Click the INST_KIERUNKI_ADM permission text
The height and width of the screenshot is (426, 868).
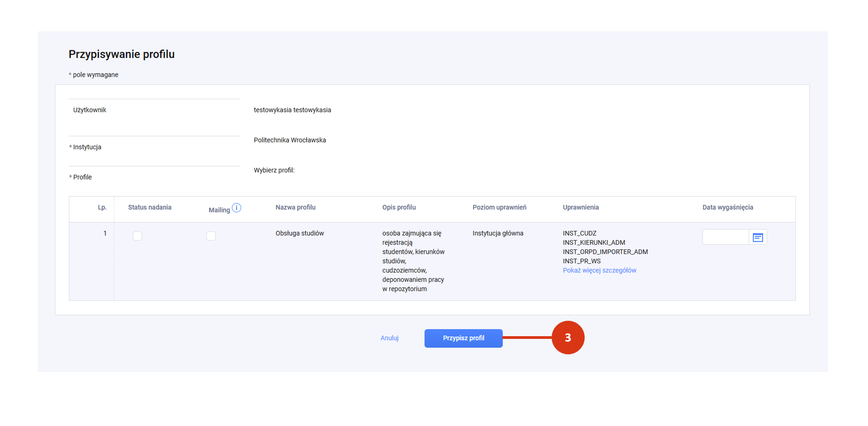point(594,243)
